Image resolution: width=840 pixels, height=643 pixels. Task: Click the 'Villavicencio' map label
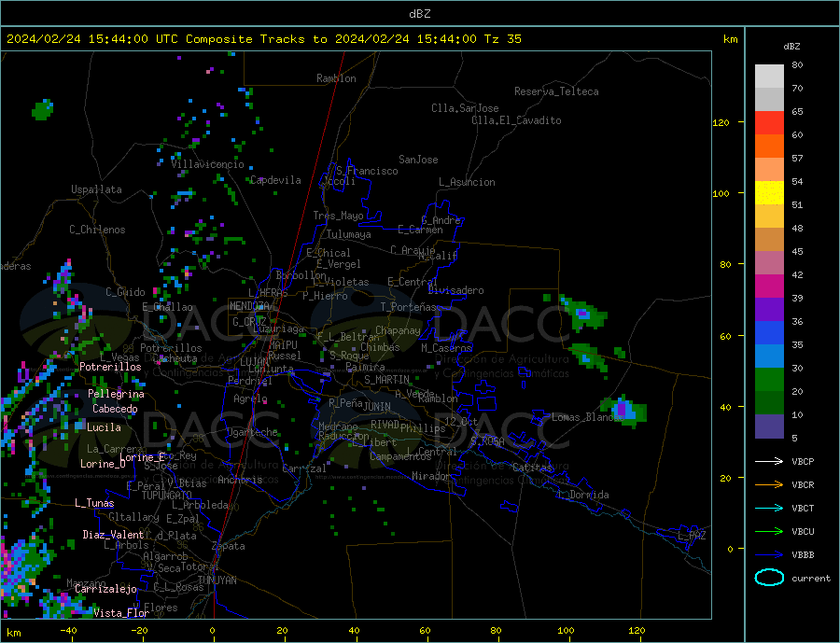tap(208, 164)
